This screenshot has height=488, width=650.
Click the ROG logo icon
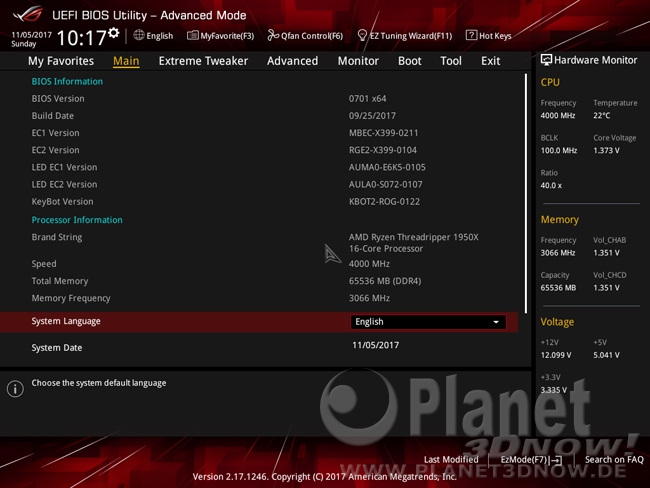28,15
